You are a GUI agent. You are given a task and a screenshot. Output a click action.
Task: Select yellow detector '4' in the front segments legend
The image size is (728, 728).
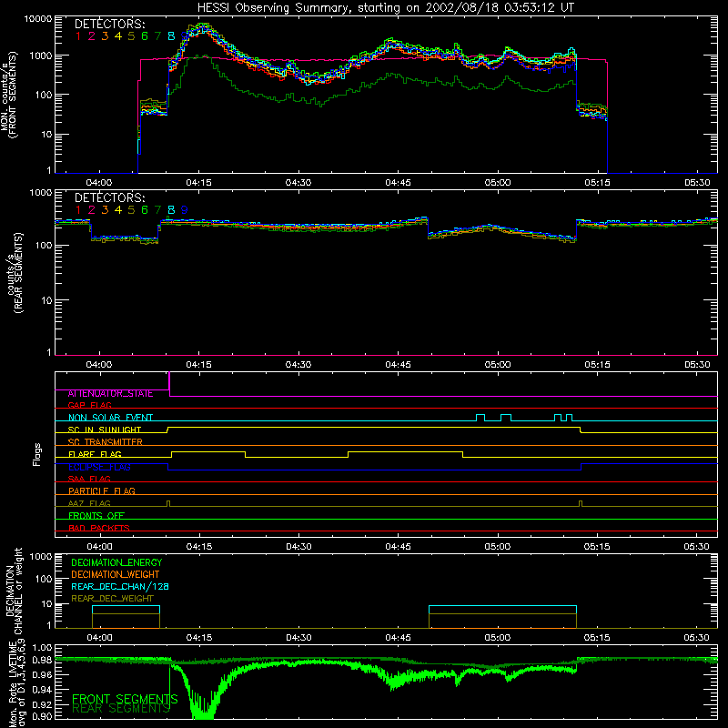tap(118, 36)
